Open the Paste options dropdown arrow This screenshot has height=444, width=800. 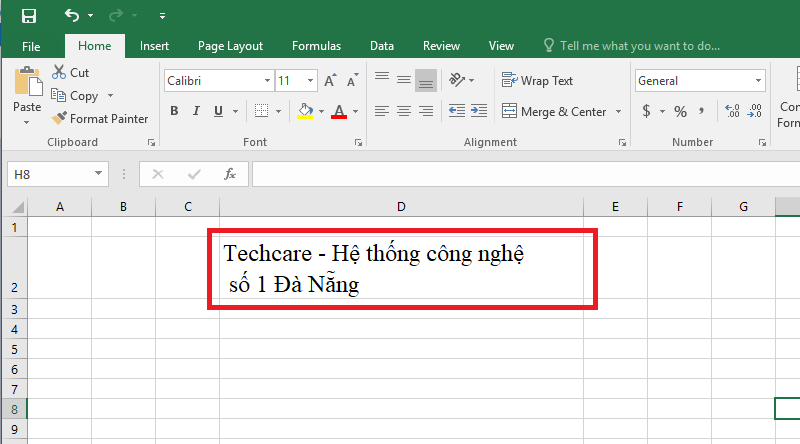pos(27,122)
